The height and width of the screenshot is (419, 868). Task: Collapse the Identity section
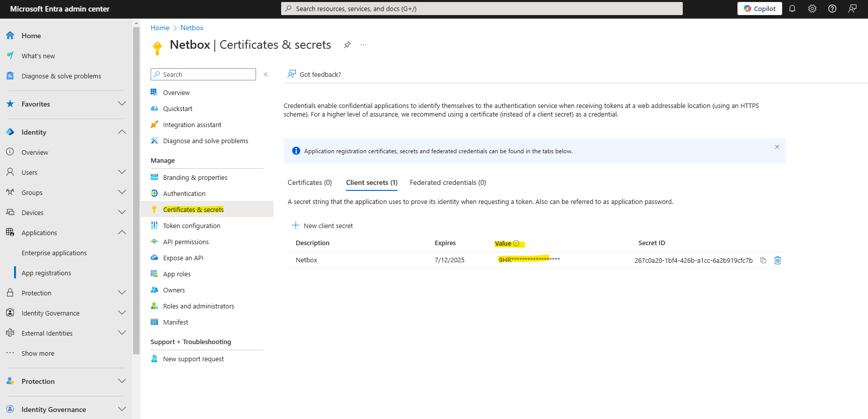pos(122,132)
